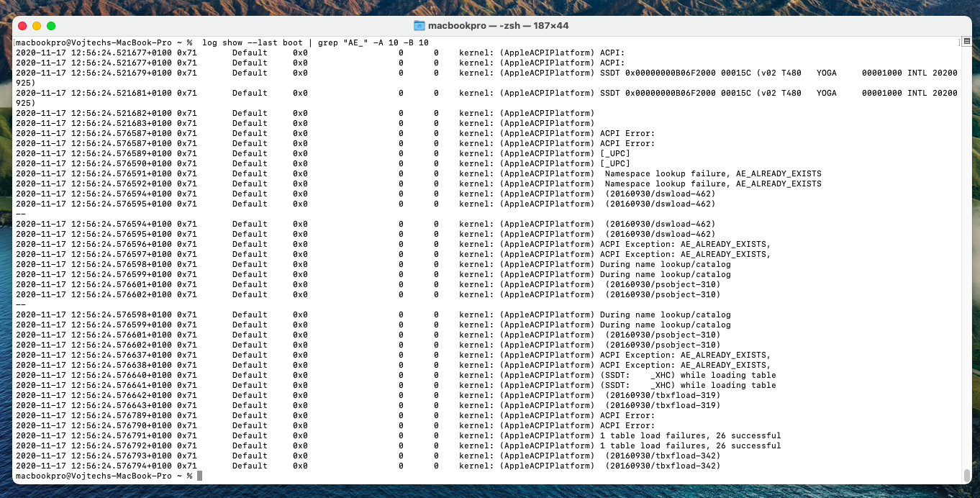Click the 'ACPI Error:' log entry

point(626,133)
